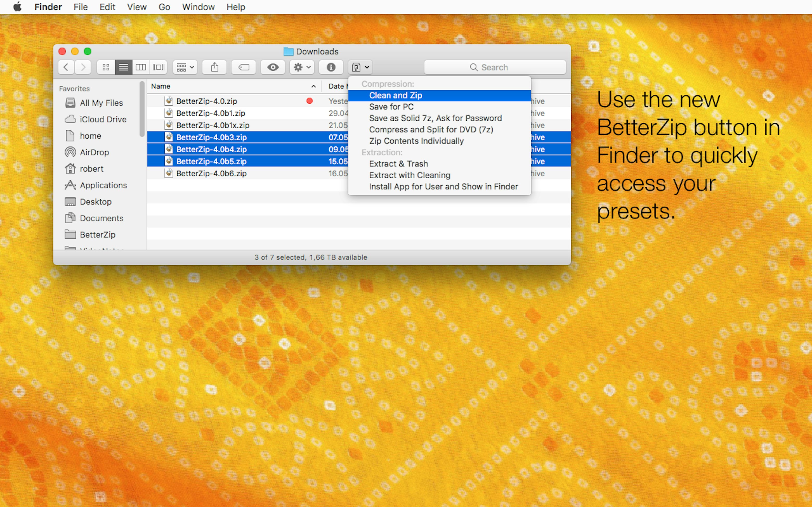Click the Back navigation button

[x=66, y=67]
